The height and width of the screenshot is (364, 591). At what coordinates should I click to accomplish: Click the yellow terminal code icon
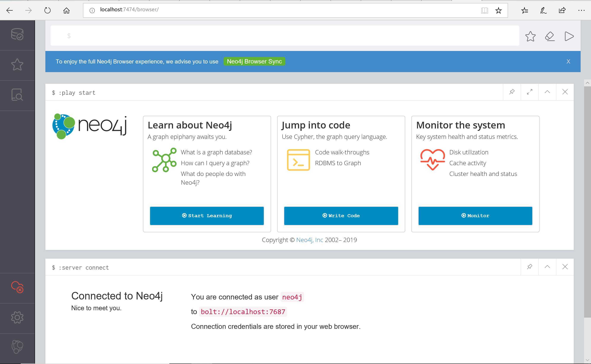coord(298,160)
